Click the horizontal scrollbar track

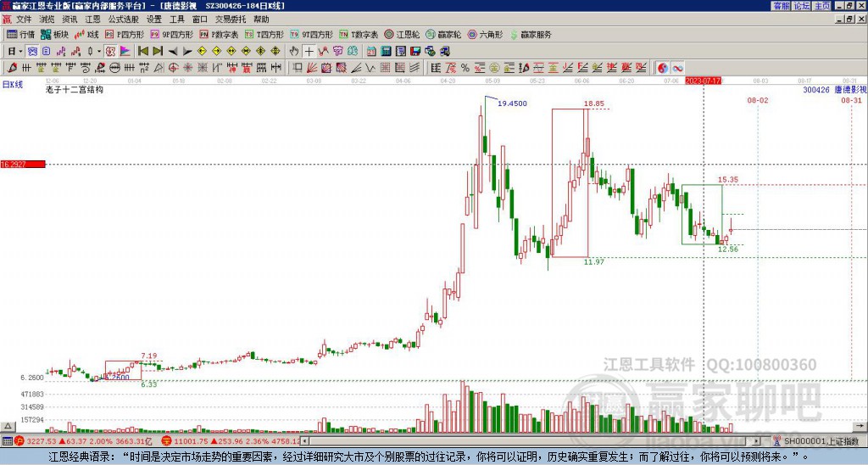[531, 441]
